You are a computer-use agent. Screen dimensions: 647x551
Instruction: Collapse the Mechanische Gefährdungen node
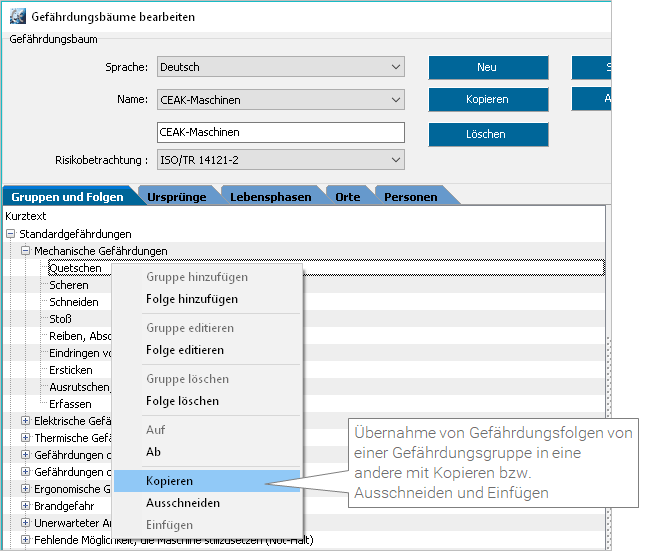(x=26, y=251)
